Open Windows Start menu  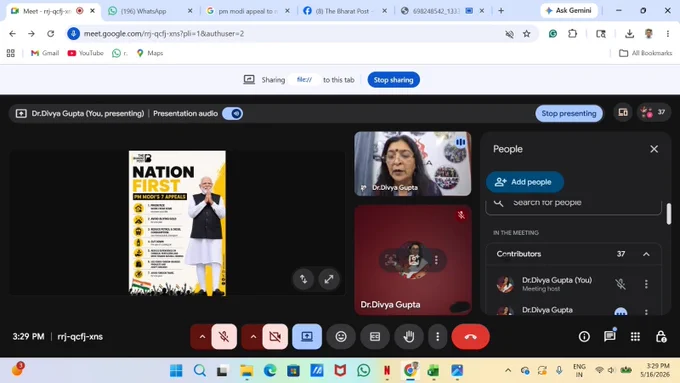[x=176, y=371]
